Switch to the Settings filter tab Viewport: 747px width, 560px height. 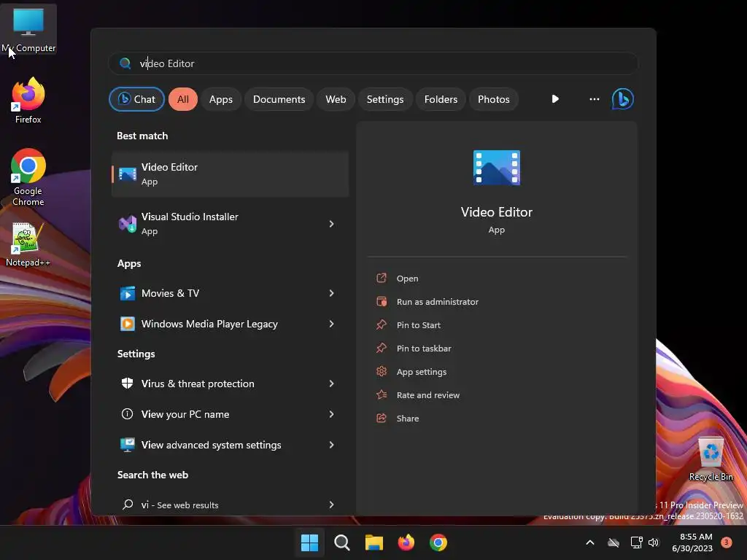(x=385, y=99)
